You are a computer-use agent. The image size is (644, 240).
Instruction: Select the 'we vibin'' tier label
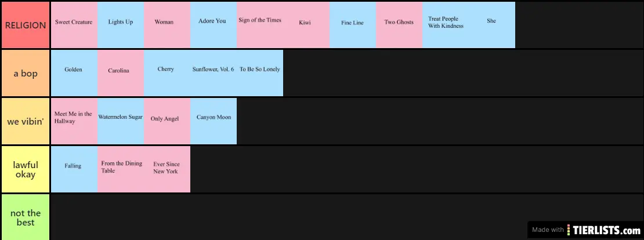tap(26, 121)
